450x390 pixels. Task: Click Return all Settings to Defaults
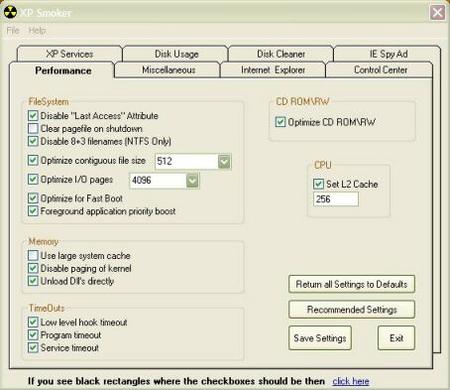point(352,284)
